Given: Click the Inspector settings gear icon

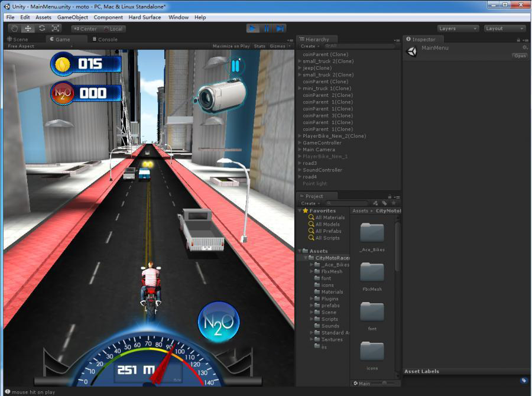Looking at the screenshot, I should [524, 48].
